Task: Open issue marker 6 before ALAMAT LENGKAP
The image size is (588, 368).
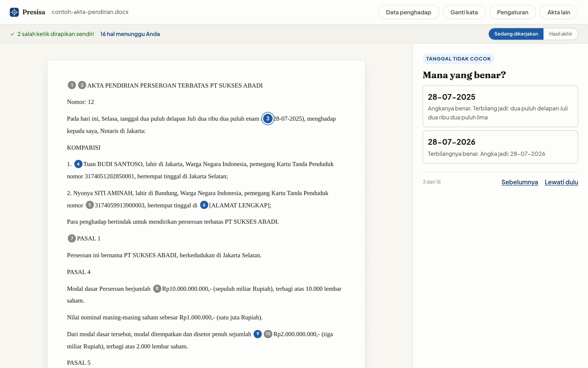Action: tap(204, 205)
